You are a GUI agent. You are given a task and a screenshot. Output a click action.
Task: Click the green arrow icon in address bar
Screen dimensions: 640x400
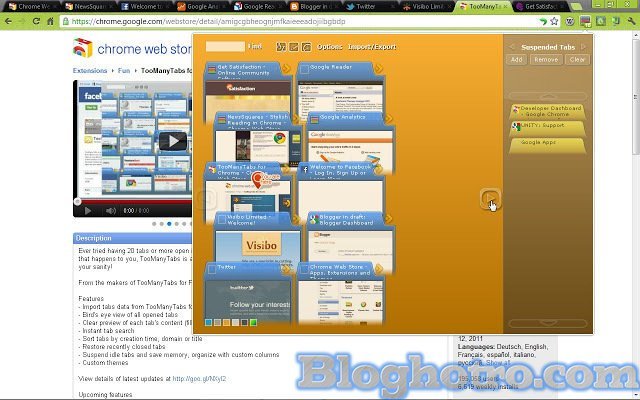click(x=542, y=21)
